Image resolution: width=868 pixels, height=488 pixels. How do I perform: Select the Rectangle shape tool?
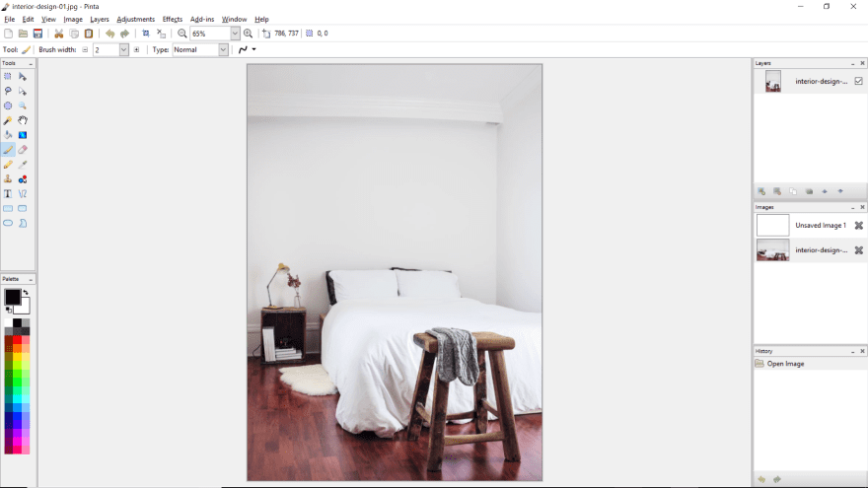[8, 209]
